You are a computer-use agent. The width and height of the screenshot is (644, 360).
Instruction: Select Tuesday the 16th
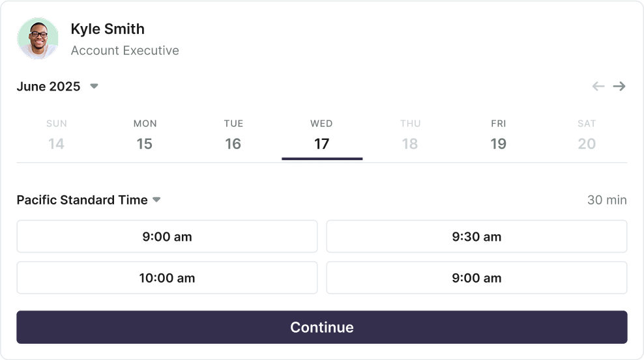coord(233,135)
